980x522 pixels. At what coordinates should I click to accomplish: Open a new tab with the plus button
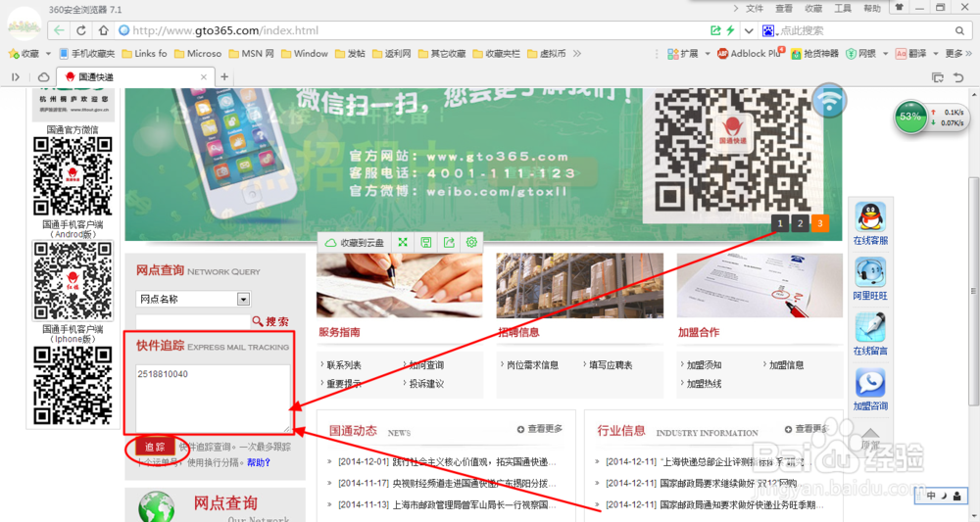click(x=224, y=76)
